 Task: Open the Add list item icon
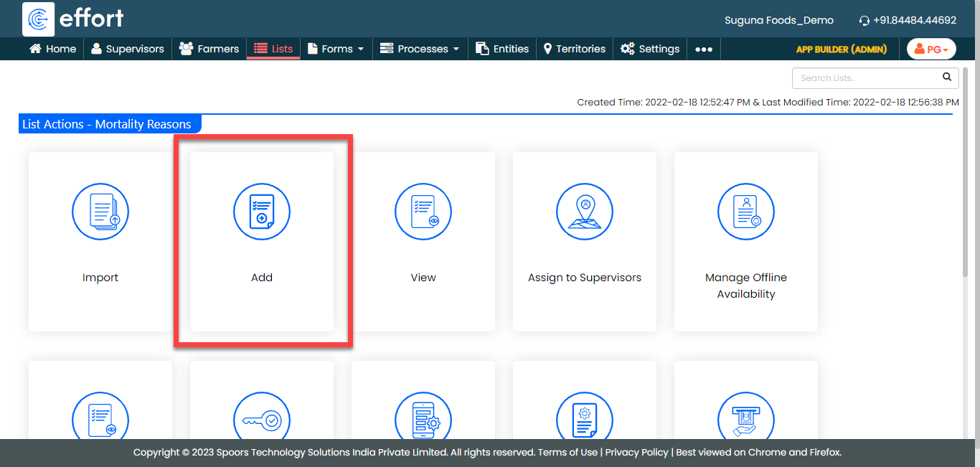coord(262,211)
